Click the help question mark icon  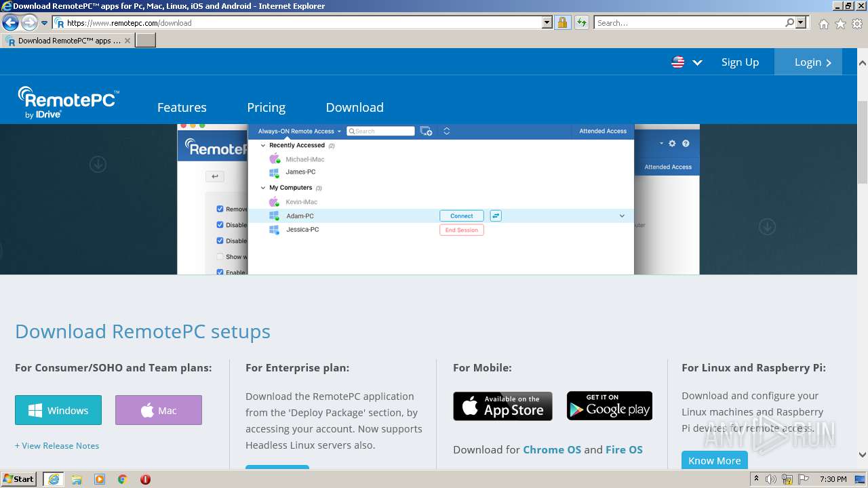[x=686, y=144]
